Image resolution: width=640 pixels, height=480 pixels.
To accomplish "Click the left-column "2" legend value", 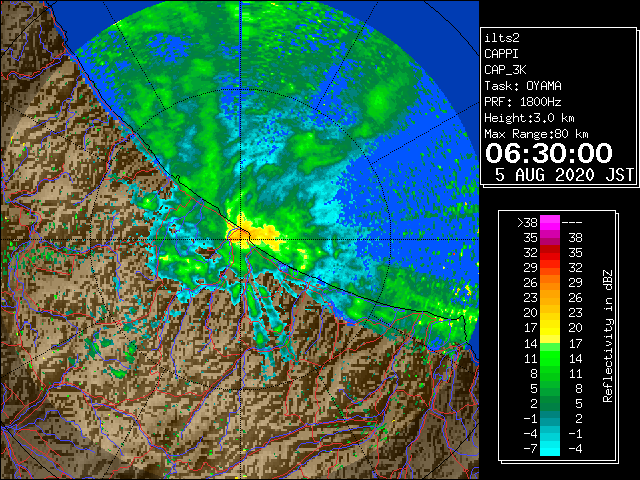I will coord(534,403).
